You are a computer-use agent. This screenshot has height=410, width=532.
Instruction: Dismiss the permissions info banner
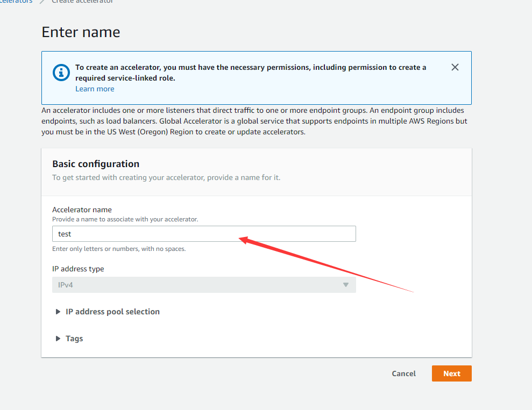coord(455,67)
